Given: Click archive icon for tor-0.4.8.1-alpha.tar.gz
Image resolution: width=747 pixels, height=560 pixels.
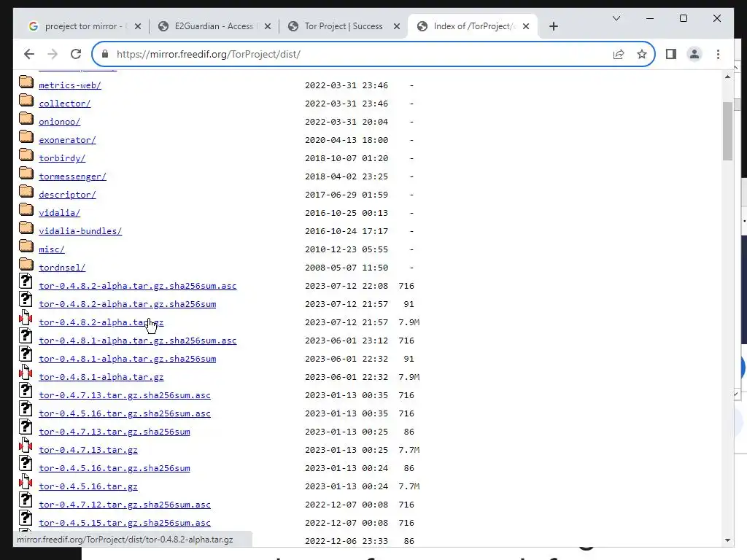Looking at the screenshot, I should click(x=26, y=373).
